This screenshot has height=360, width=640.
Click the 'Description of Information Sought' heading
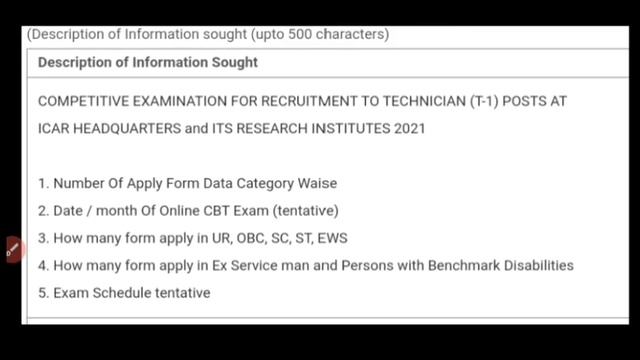click(x=148, y=62)
